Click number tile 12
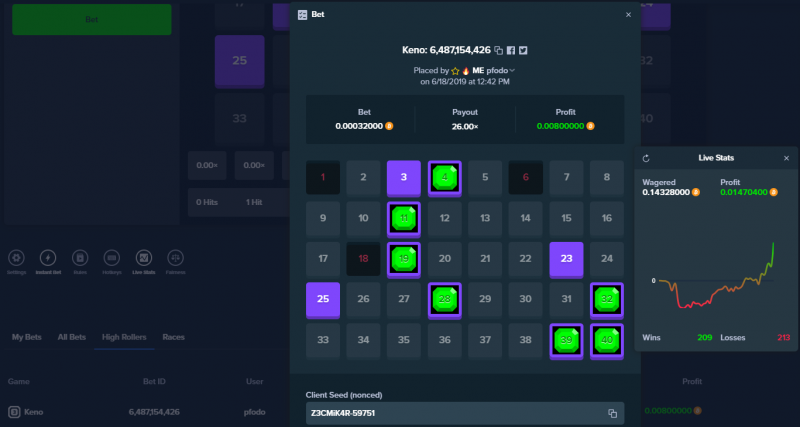The width and height of the screenshot is (800, 427). tap(444, 218)
